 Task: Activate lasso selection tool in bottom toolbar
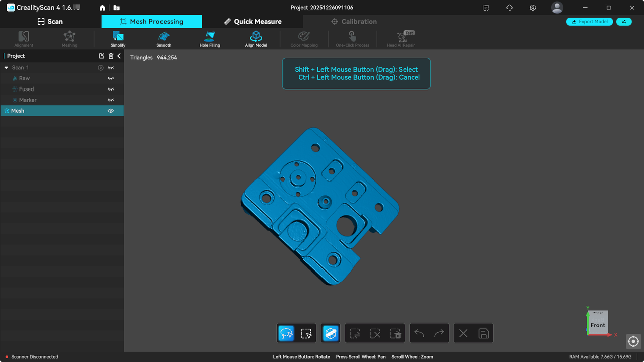286,333
